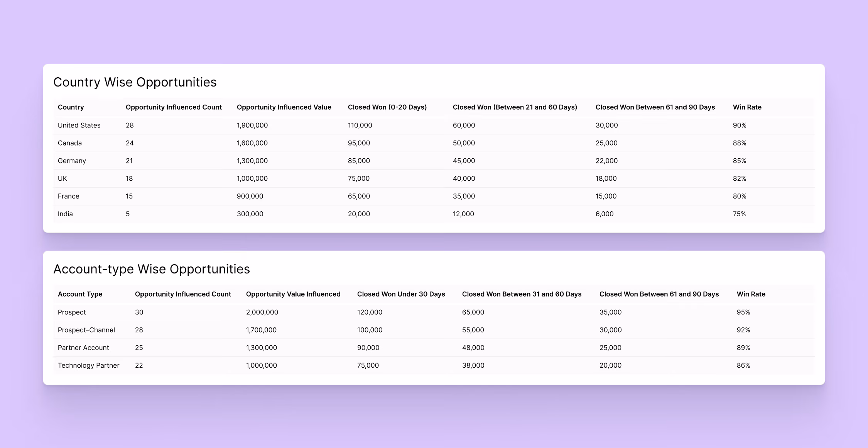Click Closed Won (Between 21 and 60 Days) header
Screen dimensions: 868x448
[x=515, y=107]
